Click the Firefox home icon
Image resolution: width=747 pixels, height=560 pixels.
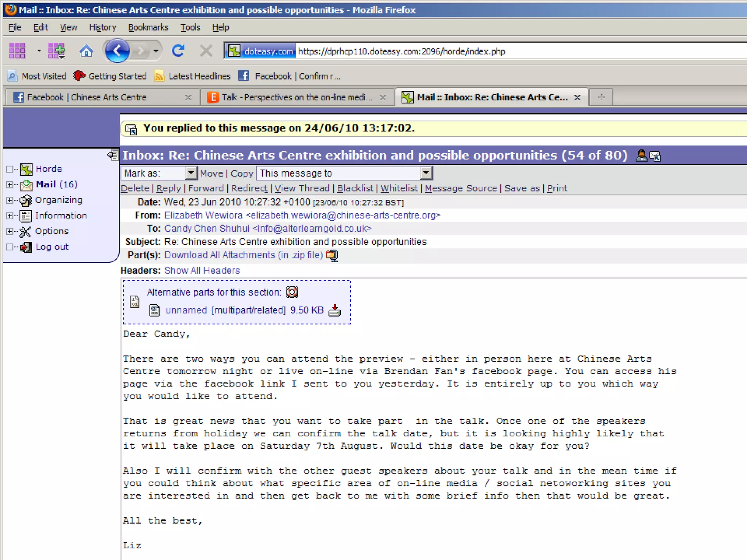tap(86, 51)
